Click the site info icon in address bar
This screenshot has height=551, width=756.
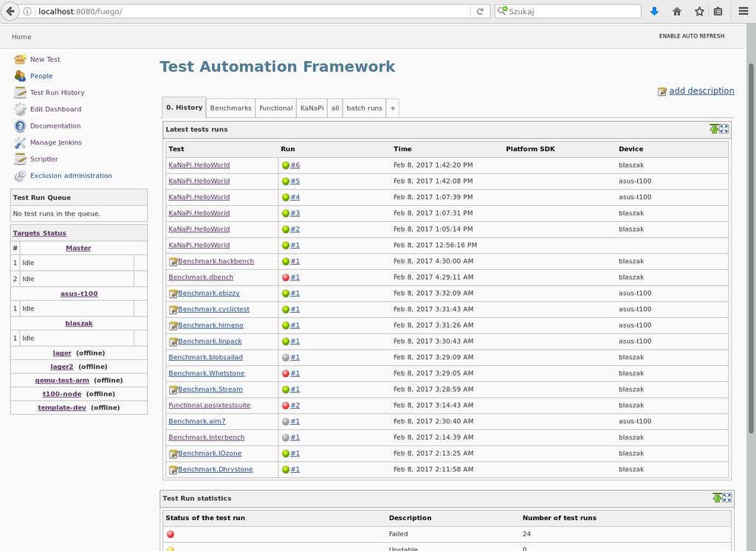[x=27, y=11]
